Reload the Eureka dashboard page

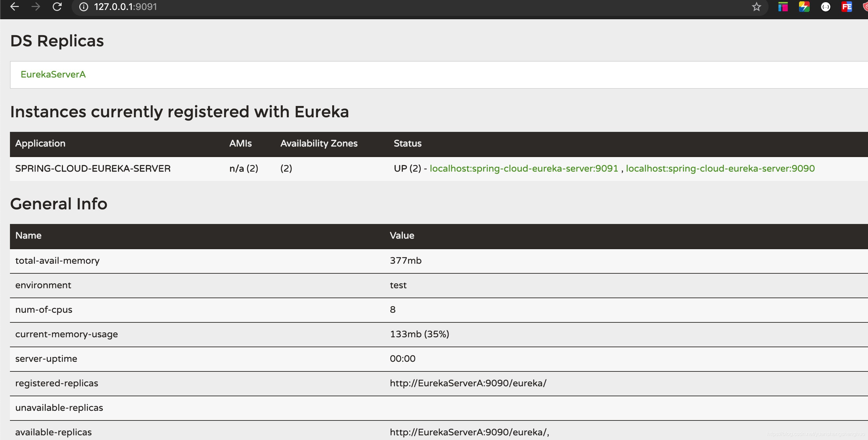coord(57,7)
